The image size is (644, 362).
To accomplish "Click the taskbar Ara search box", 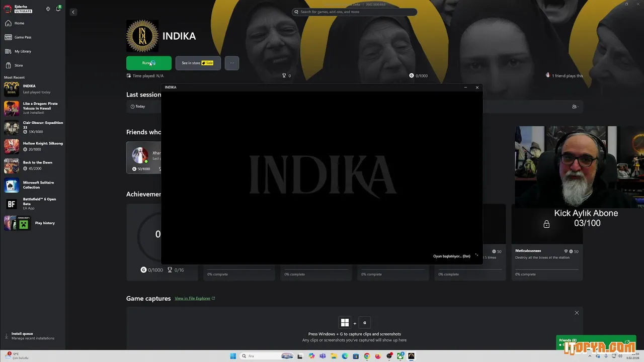I will point(267,356).
